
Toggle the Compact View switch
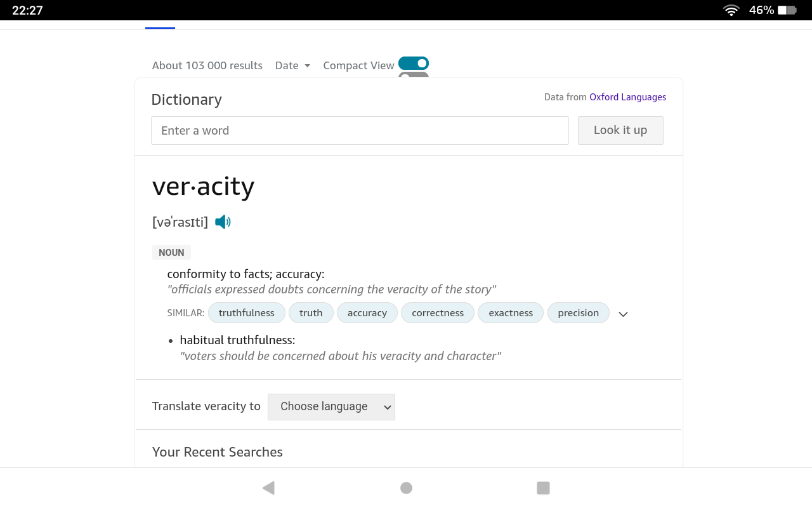tap(414, 63)
